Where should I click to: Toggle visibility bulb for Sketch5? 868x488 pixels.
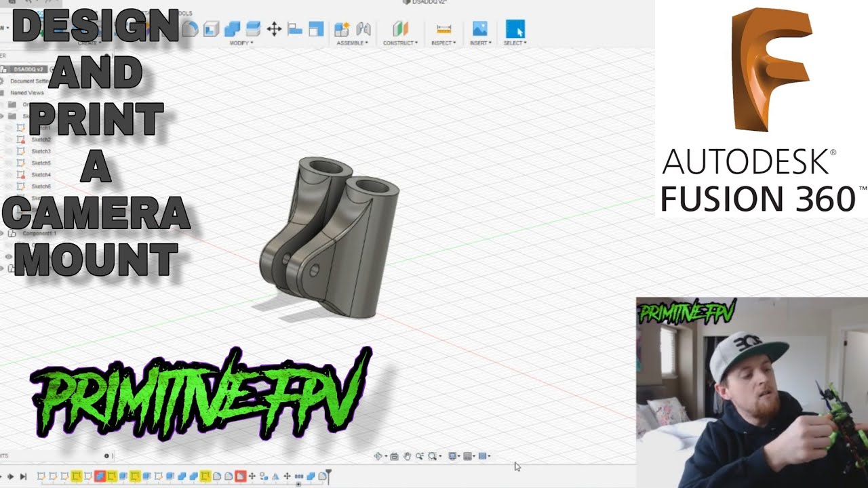(9, 163)
